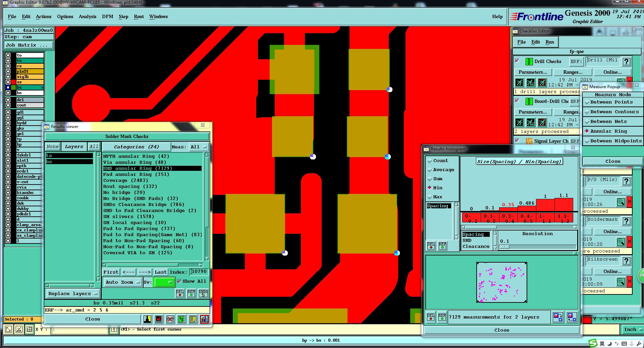Open the File menu in Graphic Editor
Image resolution: width=644 pixels, height=348 pixels.
pyautogui.click(x=12, y=16)
